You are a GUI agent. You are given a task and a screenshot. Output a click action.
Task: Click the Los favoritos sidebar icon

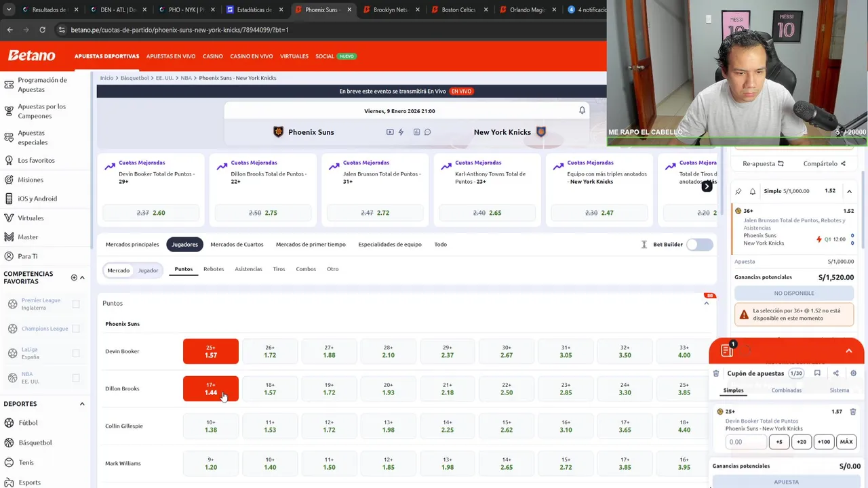click(x=9, y=161)
